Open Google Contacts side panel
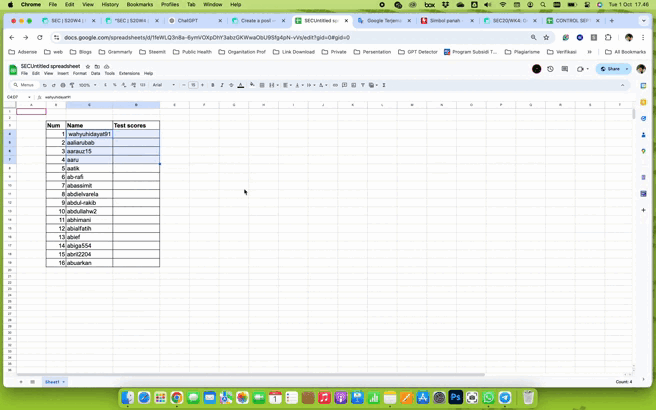The image size is (656, 410). click(x=643, y=135)
